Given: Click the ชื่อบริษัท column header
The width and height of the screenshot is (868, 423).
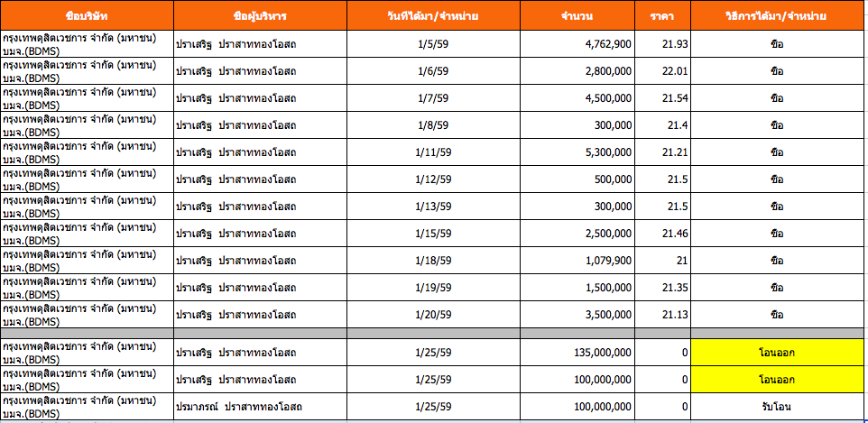Looking at the screenshot, I should [86, 16].
